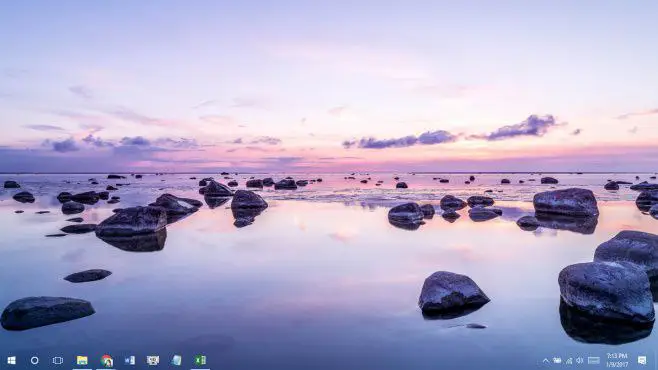
Task: Check battery status in system tray
Action: coord(557,360)
